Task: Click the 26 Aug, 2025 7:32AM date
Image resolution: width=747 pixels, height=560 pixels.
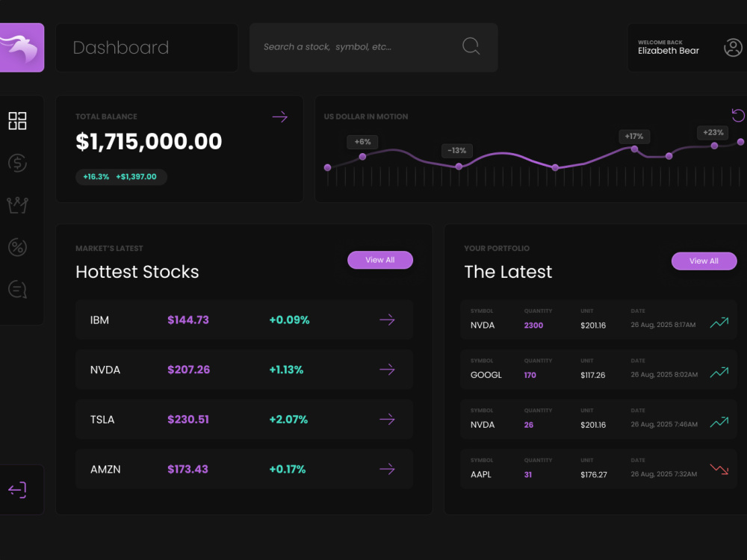Action: [x=664, y=474]
